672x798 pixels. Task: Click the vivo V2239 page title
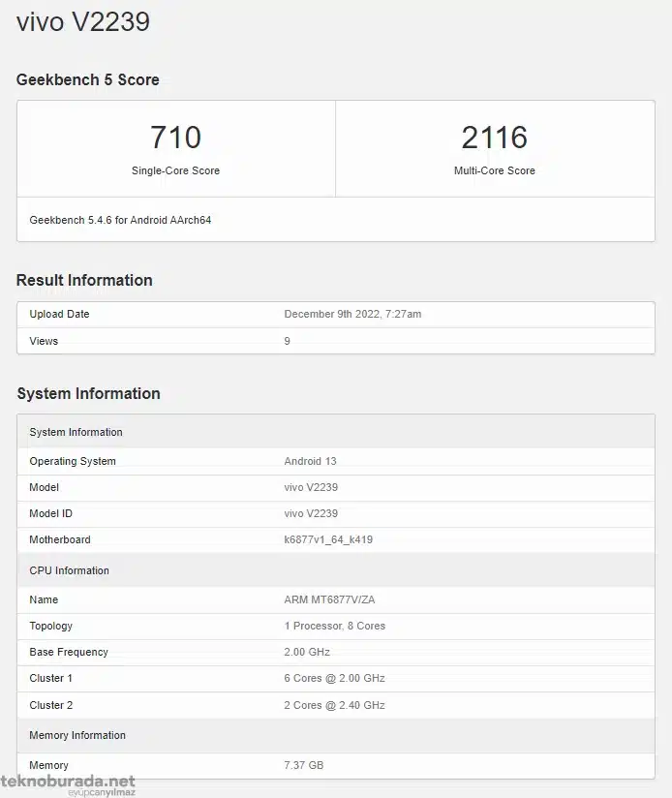(83, 22)
